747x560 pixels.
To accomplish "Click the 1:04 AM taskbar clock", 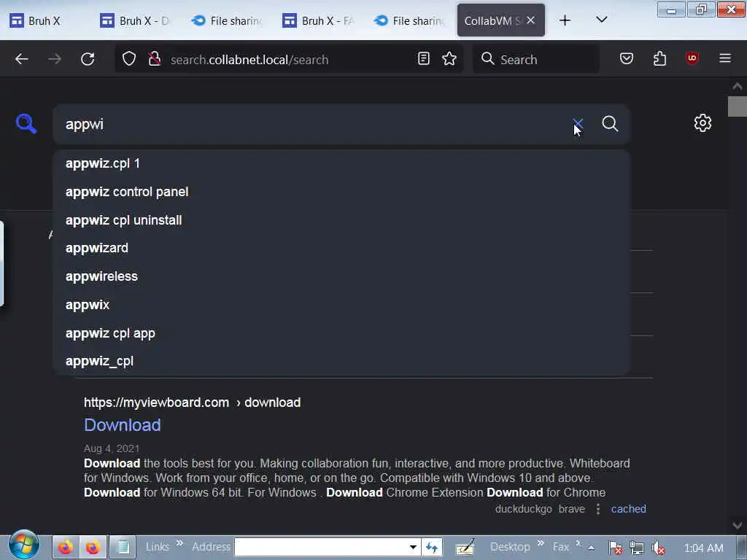I will coord(703,548).
